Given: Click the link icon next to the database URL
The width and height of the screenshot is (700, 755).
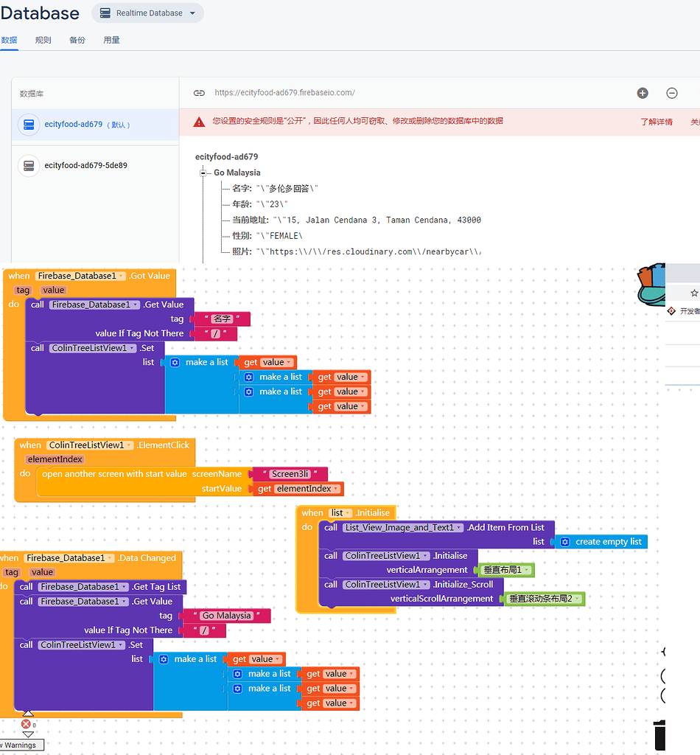Looking at the screenshot, I should tap(197, 92).
